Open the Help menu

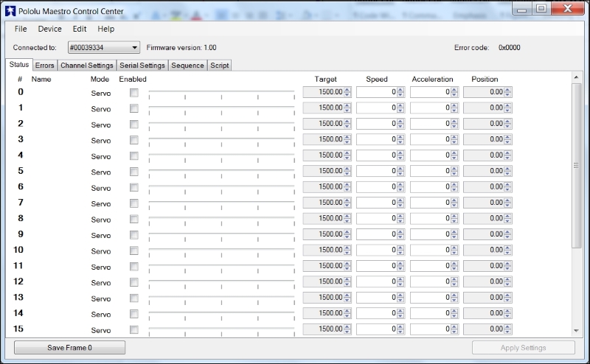coord(105,29)
